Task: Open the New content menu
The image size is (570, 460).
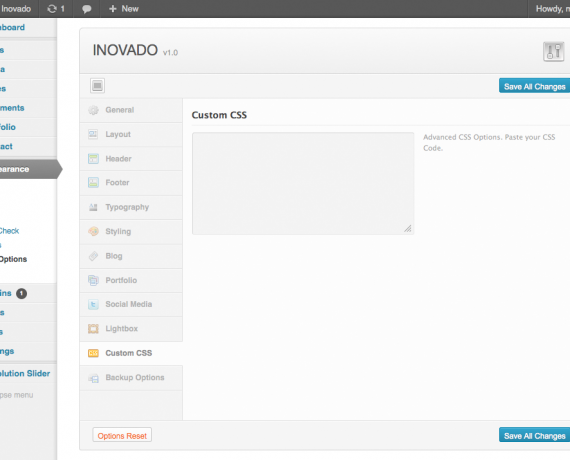Action: [124, 9]
